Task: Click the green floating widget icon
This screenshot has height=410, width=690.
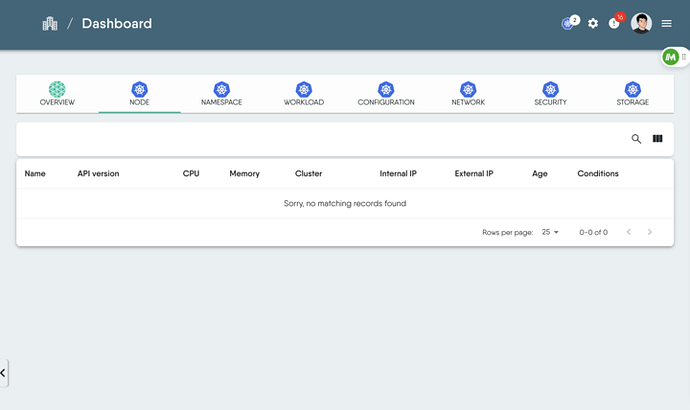Action: [671, 57]
